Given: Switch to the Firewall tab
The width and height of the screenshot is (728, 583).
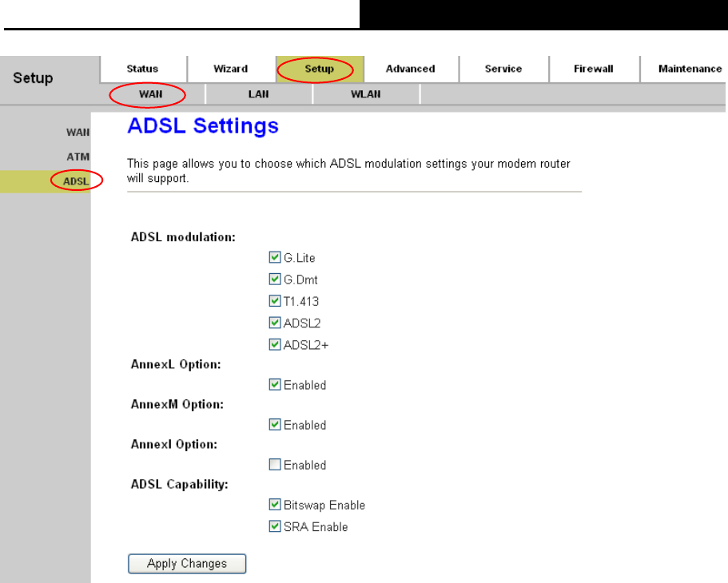Looking at the screenshot, I should pyautogui.click(x=594, y=69).
